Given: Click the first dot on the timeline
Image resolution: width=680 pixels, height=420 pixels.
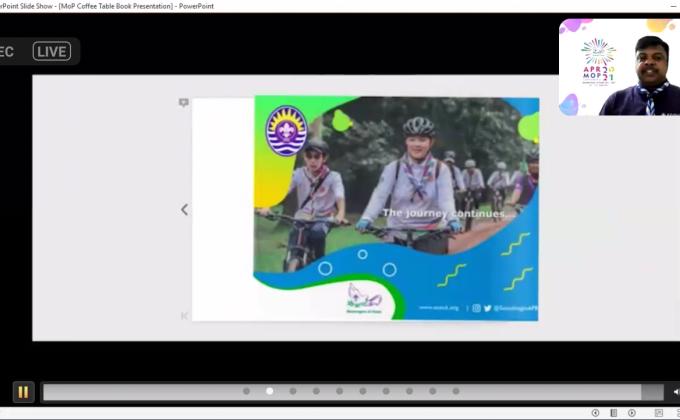Looking at the screenshot, I should pos(247,391).
